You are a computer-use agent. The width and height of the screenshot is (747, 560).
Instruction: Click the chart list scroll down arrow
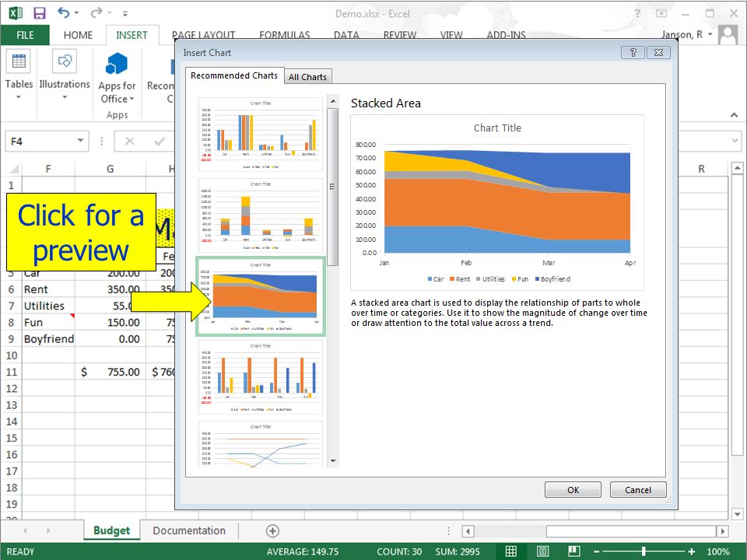(x=333, y=461)
